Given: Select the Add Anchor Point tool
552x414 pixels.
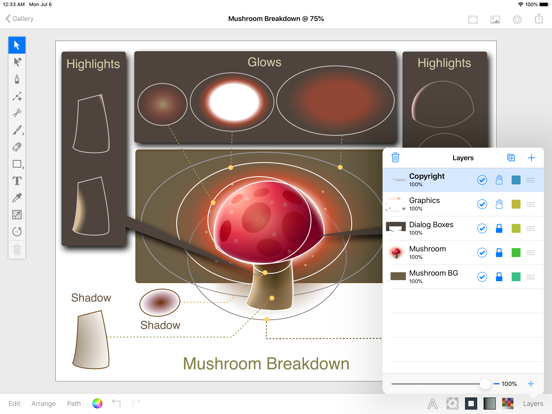Looking at the screenshot, I should pos(17,96).
